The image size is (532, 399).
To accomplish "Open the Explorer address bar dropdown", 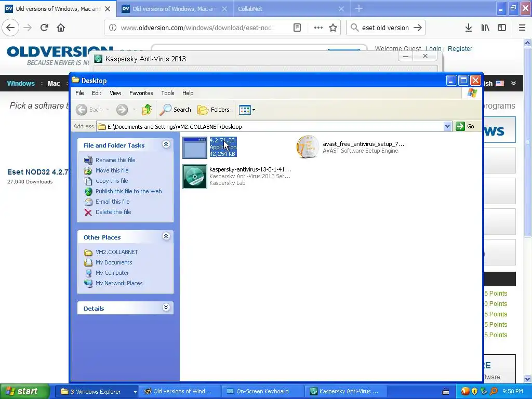I will [x=447, y=126].
